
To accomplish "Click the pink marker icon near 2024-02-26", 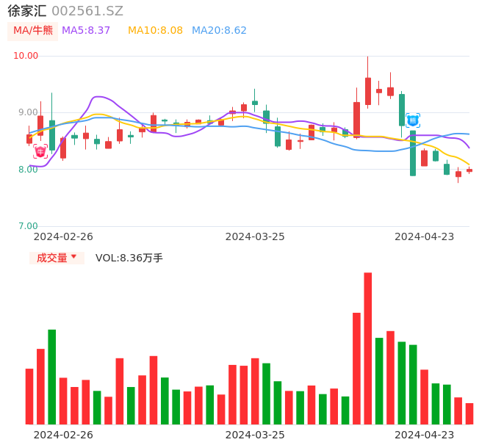I will pyautogui.click(x=40, y=151).
